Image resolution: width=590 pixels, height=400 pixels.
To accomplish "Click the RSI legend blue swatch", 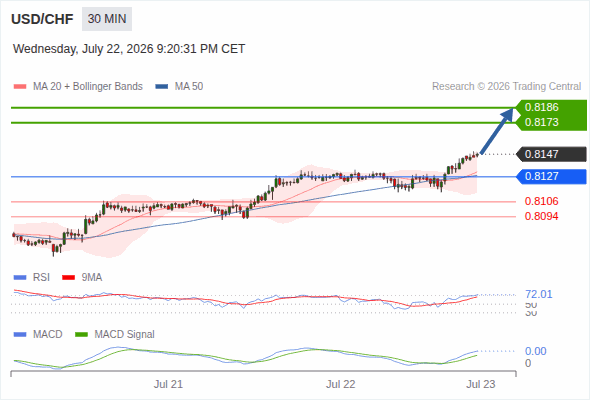I will pyautogui.click(x=20, y=278).
